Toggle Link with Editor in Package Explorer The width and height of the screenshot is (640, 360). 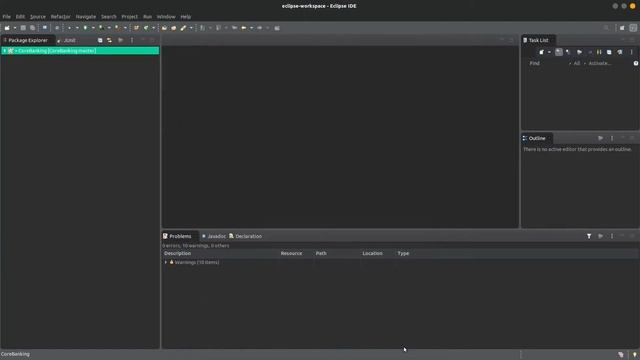point(109,40)
